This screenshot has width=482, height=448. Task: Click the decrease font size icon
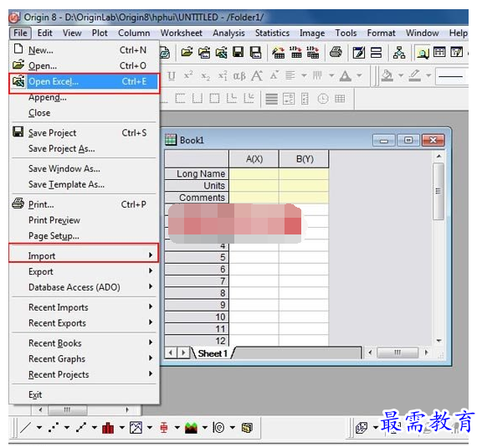click(x=274, y=75)
